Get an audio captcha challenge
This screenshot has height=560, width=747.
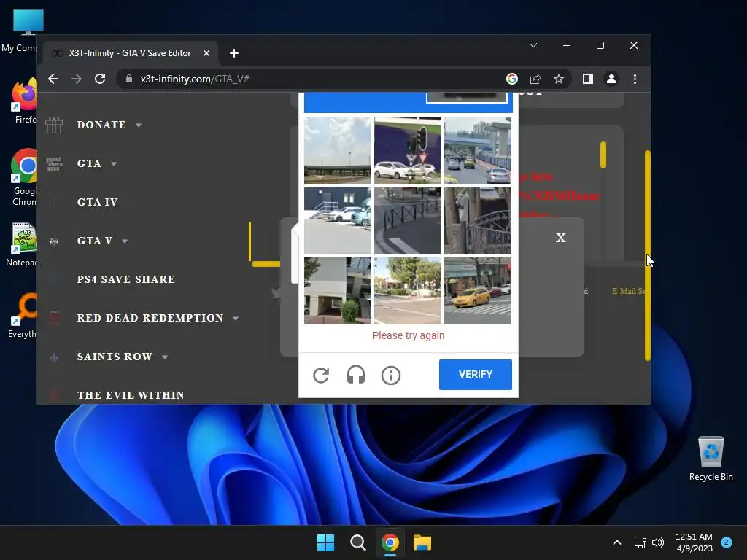356,376
